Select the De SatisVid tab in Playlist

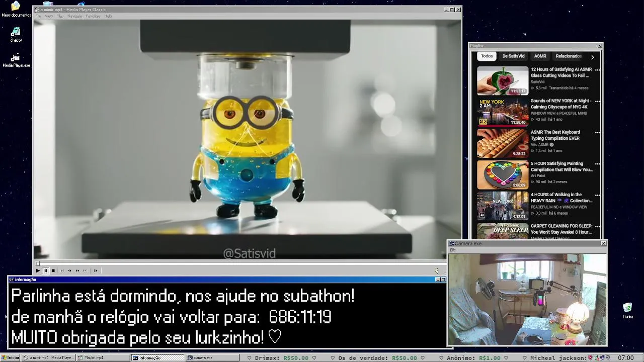(513, 56)
